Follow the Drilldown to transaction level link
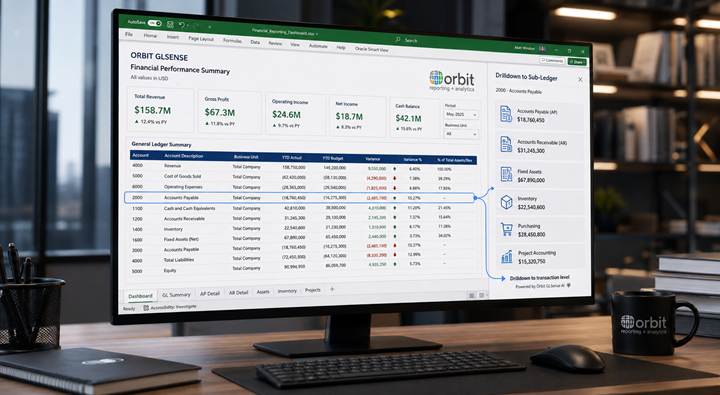The image size is (720, 395). [540, 278]
